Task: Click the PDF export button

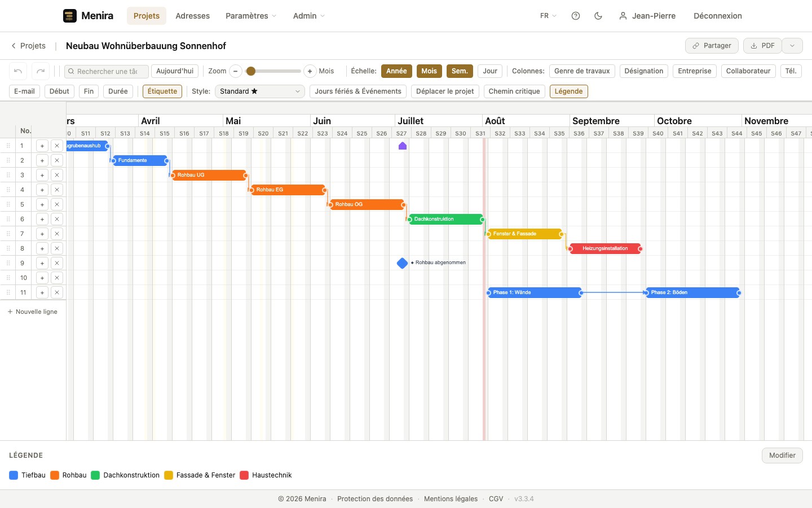Action: point(762,46)
